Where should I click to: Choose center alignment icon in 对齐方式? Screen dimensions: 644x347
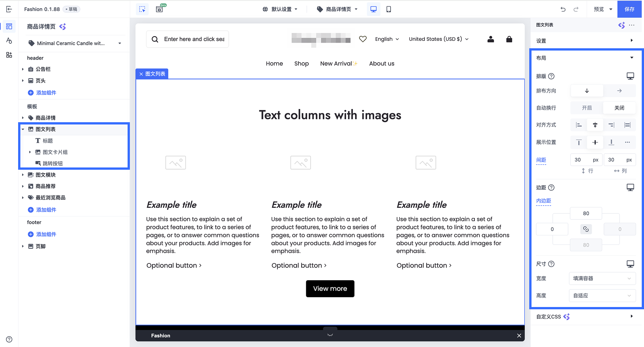[595, 125]
